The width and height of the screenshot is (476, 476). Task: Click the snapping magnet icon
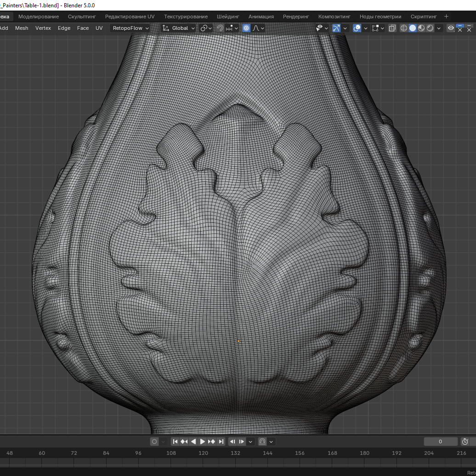pyautogui.click(x=220, y=28)
